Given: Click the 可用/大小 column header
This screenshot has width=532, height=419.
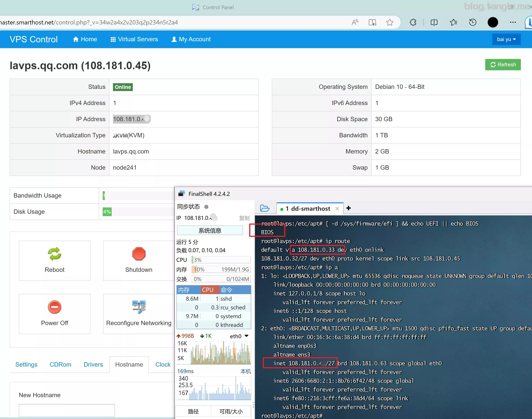Looking at the screenshot, I should (231, 411).
